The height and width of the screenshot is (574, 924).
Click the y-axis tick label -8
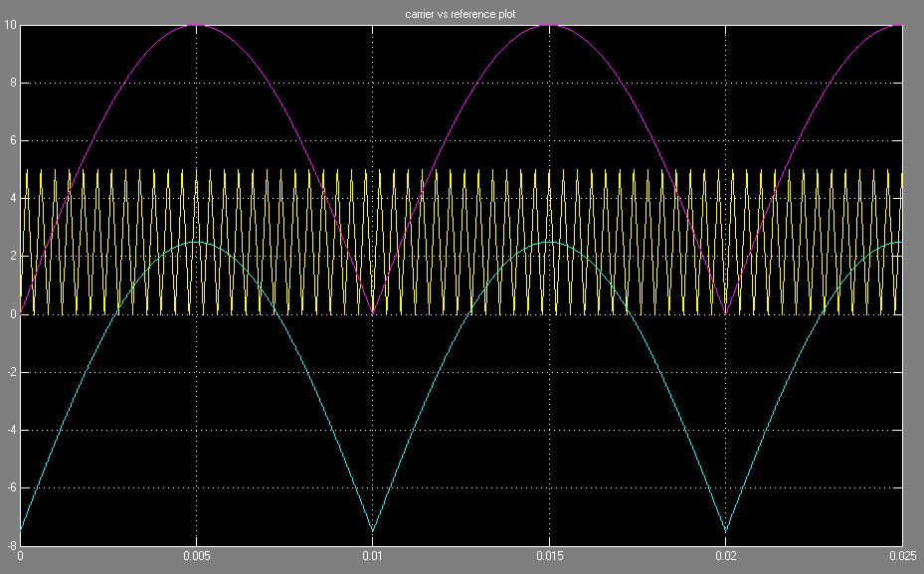(x=10, y=545)
